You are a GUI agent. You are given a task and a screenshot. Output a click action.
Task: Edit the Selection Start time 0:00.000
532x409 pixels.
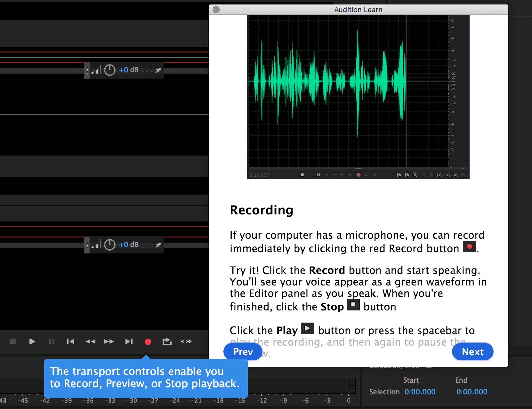click(420, 392)
